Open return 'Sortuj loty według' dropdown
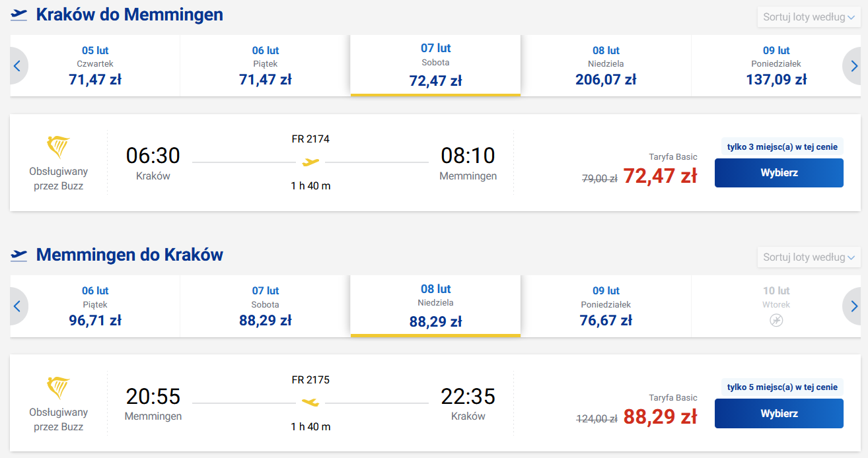 pos(809,257)
